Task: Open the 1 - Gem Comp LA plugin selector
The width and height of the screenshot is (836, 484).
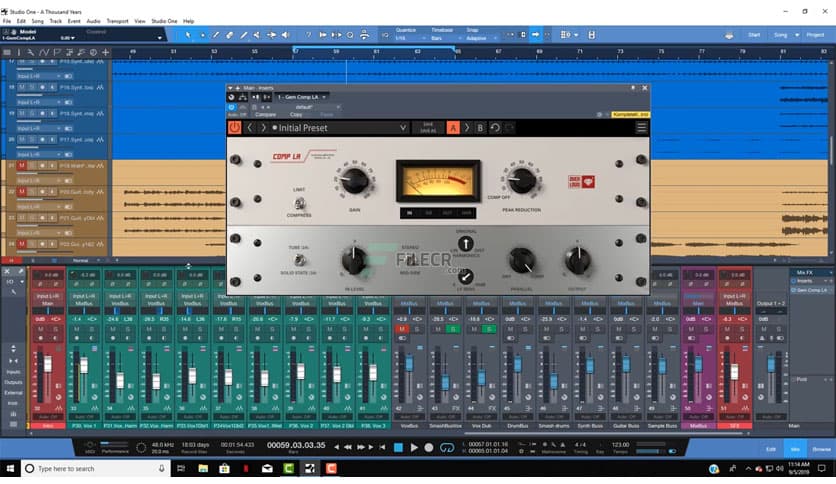Action: (302, 97)
